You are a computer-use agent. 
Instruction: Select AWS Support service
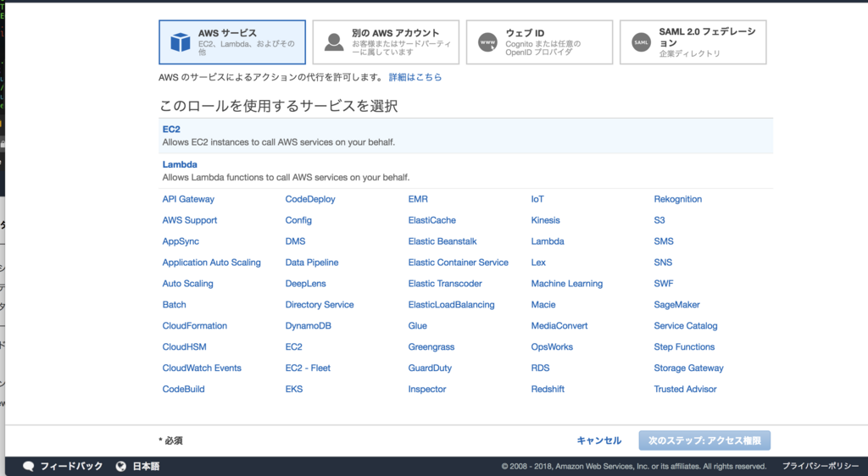[x=189, y=220]
